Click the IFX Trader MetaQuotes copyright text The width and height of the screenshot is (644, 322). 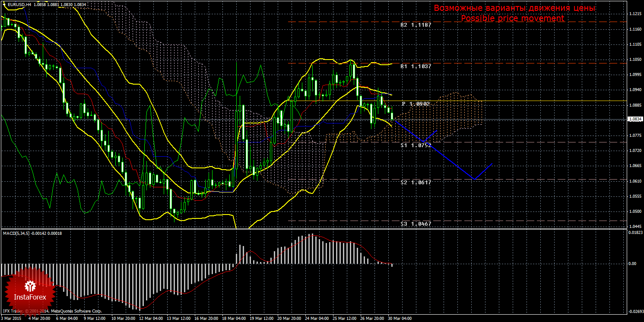52,311
